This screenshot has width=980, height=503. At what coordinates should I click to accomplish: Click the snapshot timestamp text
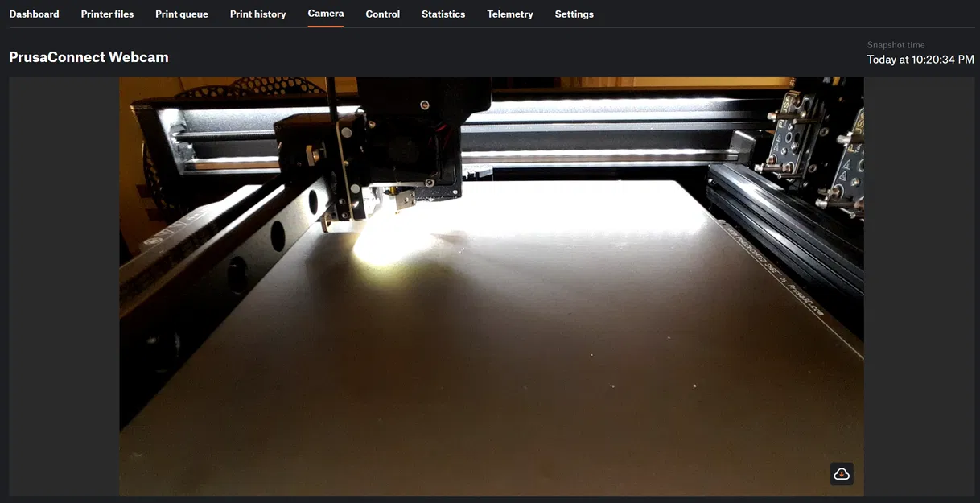(920, 59)
